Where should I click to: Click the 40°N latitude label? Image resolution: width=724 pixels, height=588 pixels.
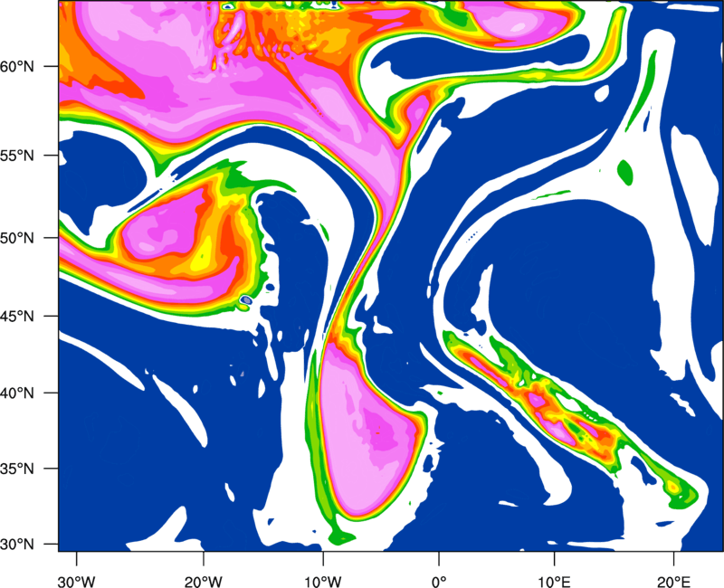click(x=17, y=394)
